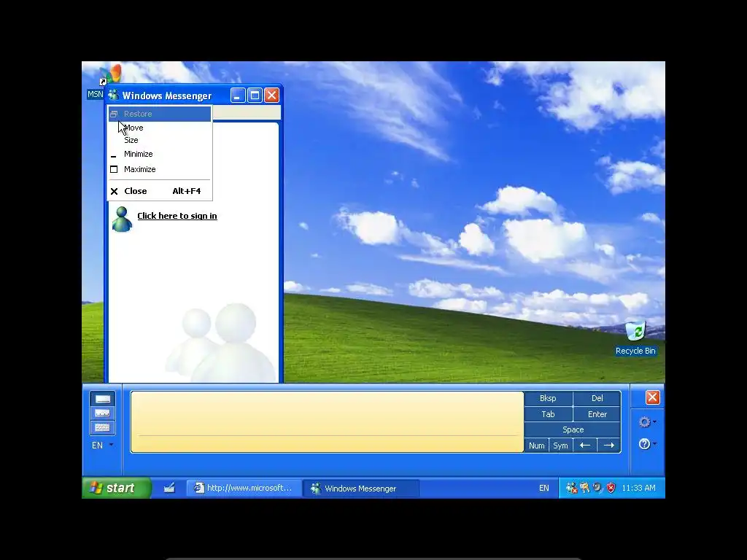This screenshot has width=747, height=560.
Task: Close Windows Messenger with title bar X
Action: (271, 96)
